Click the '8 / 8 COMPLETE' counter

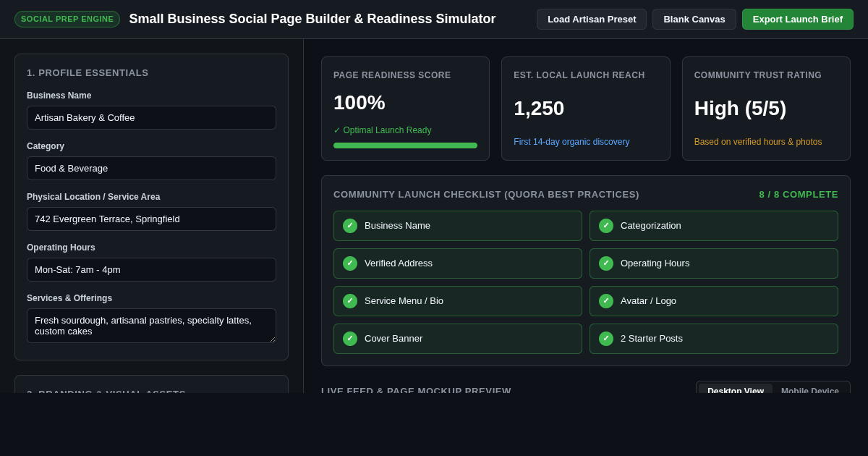(799, 195)
